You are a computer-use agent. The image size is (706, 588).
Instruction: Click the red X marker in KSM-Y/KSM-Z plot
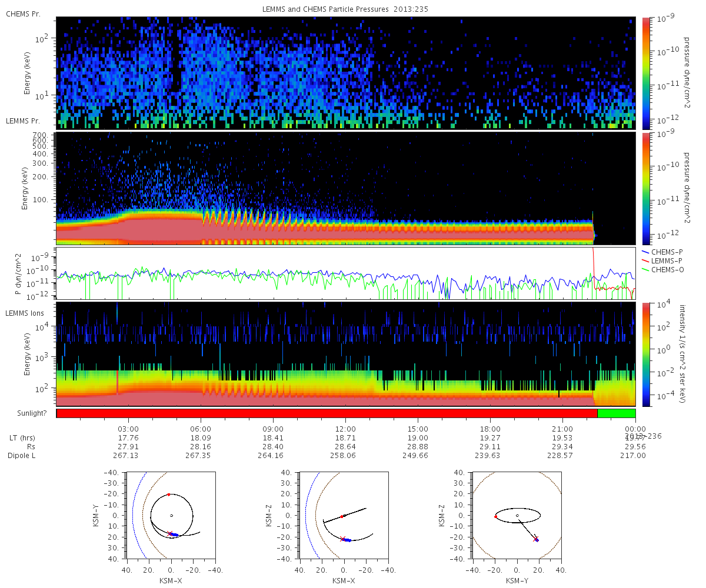click(535, 538)
